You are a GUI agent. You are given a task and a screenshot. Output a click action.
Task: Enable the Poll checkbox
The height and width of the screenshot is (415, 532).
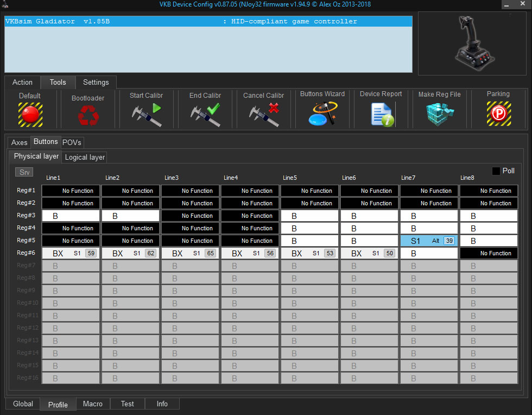496,171
